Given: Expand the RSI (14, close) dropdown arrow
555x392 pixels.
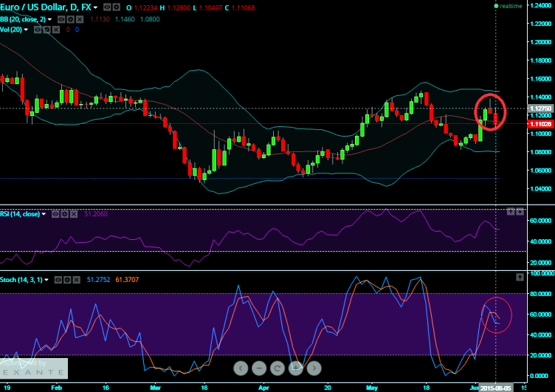Looking at the screenshot, I should 44,214.
